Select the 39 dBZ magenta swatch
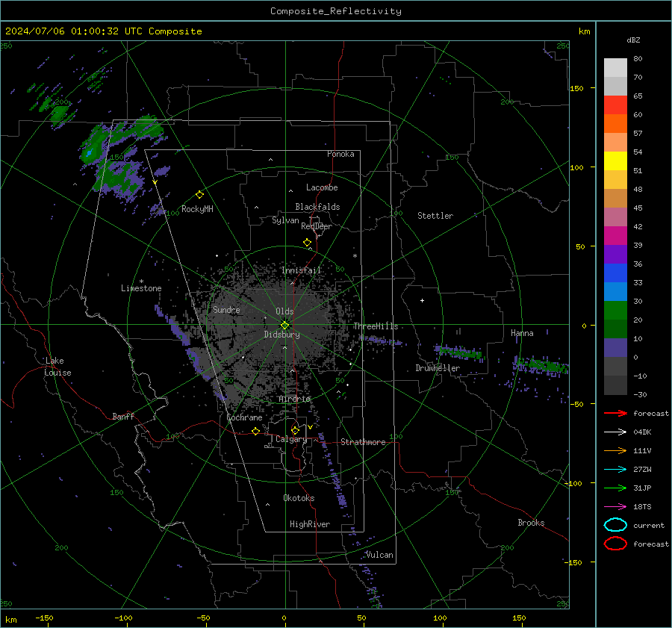Image resolution: width=672 pixels, height=628 pixels. (615, 235)
